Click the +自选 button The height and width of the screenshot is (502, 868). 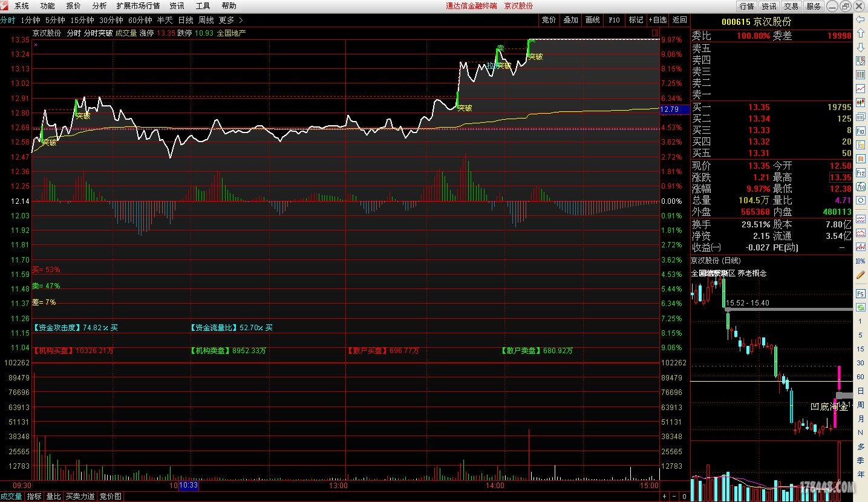[658, 20]
